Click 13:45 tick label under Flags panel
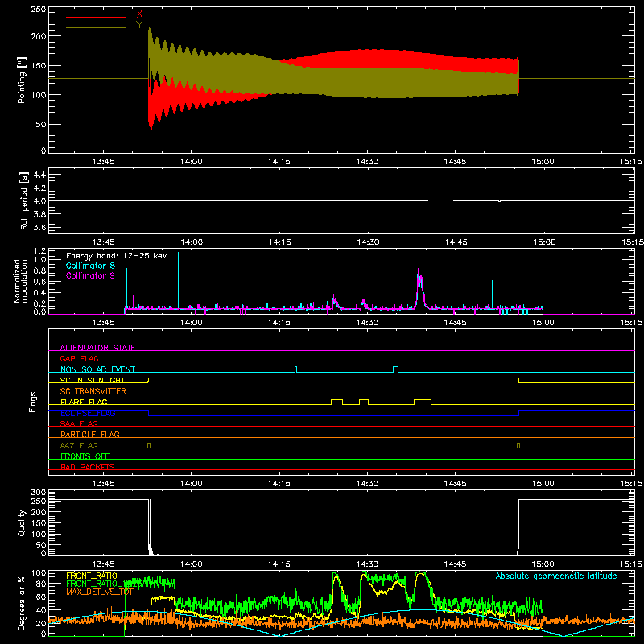The width and height of the screenshot is (644, 644). pyautogui.click(x=103, y=484)
